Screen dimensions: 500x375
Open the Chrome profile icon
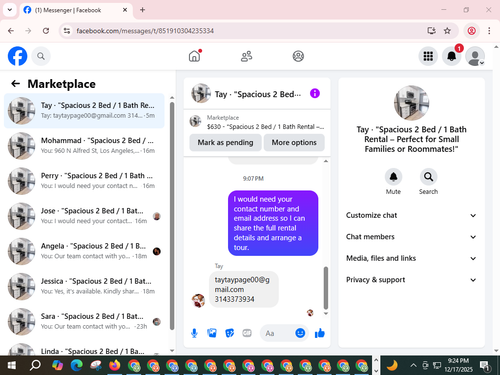(471, 31)
